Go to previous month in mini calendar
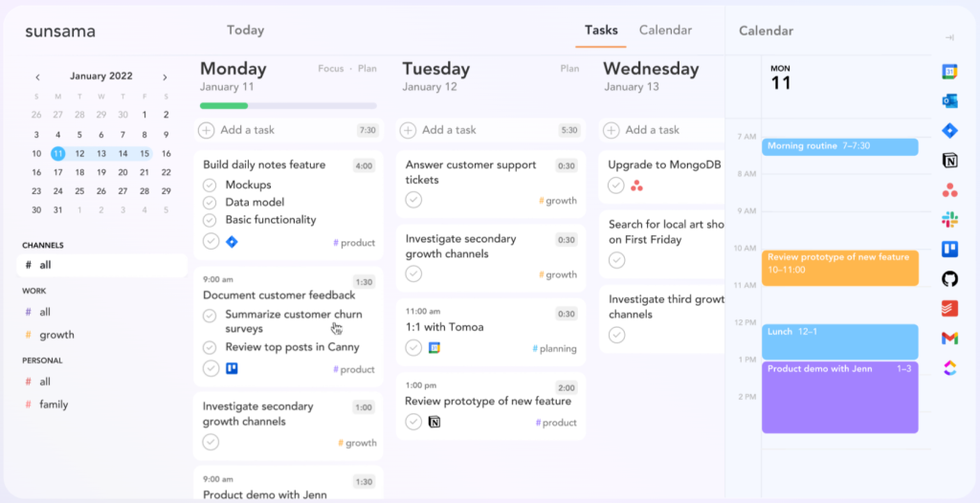 (37, 77)
